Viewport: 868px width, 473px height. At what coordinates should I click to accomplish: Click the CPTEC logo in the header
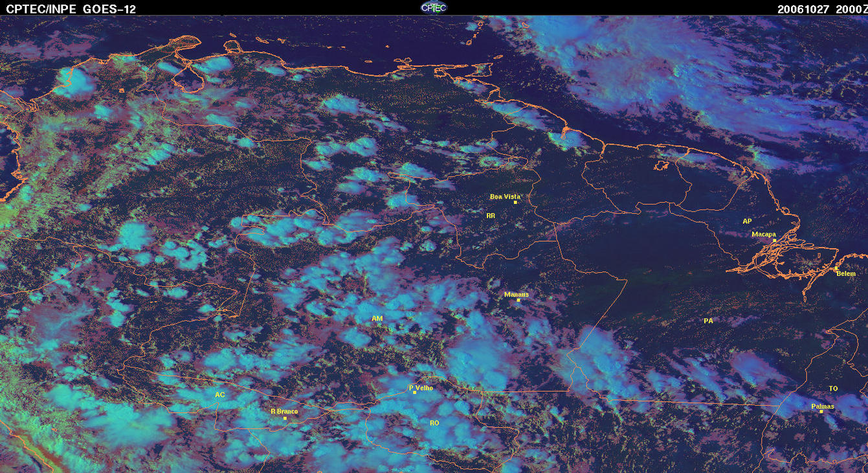[x=434, y=7]
